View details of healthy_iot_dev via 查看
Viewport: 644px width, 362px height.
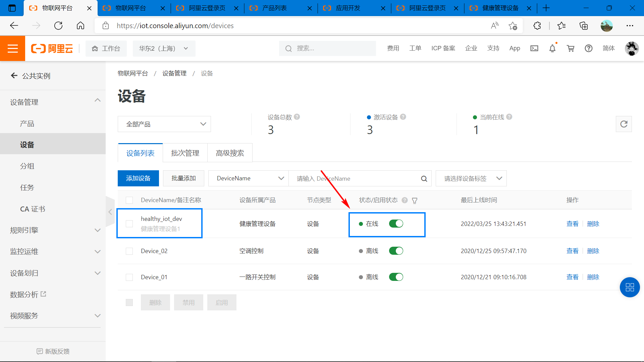573,224
